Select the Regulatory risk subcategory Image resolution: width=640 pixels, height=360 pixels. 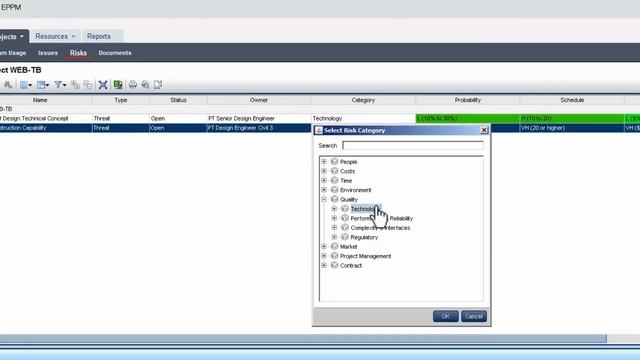click(364, 237)
